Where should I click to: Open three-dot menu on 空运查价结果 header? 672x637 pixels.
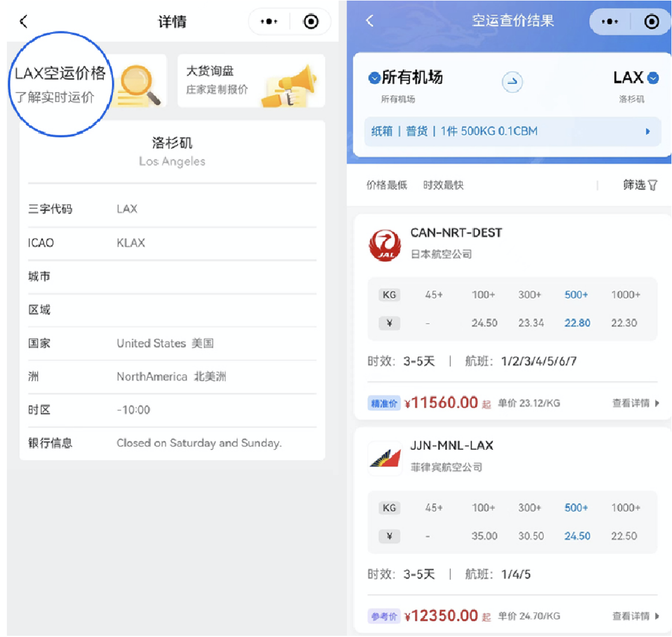click(610, 22)
